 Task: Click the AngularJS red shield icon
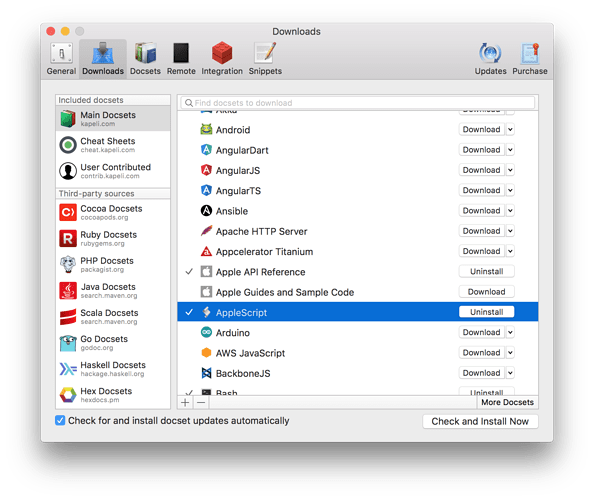pyautogui.click(x=206, y=170)
